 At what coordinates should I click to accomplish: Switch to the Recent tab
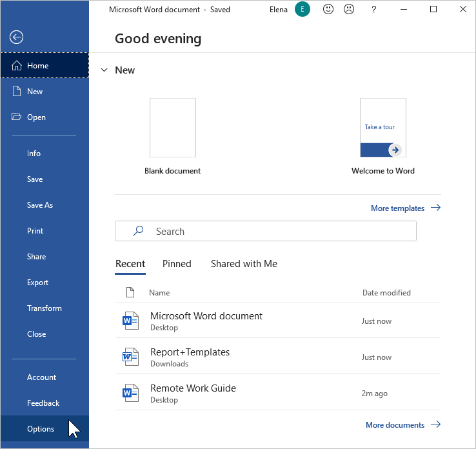click(130, 263)
